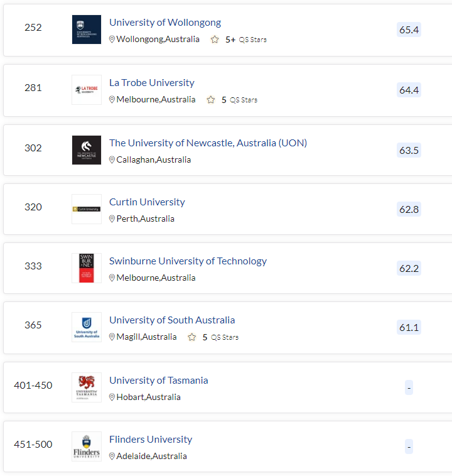Click the dash score for Flinders University
452x476 pixels.
(x=409, y=446)
